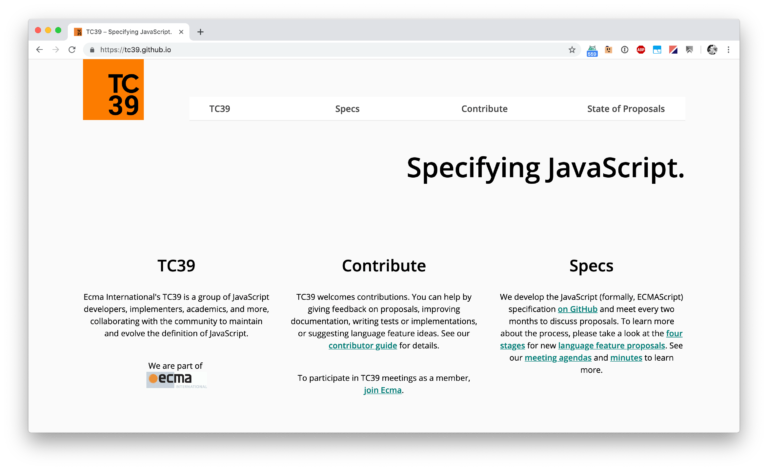Click the TC39 section heading
The height and width of the screenshot is (470, 768).
[x=176, y=266]
